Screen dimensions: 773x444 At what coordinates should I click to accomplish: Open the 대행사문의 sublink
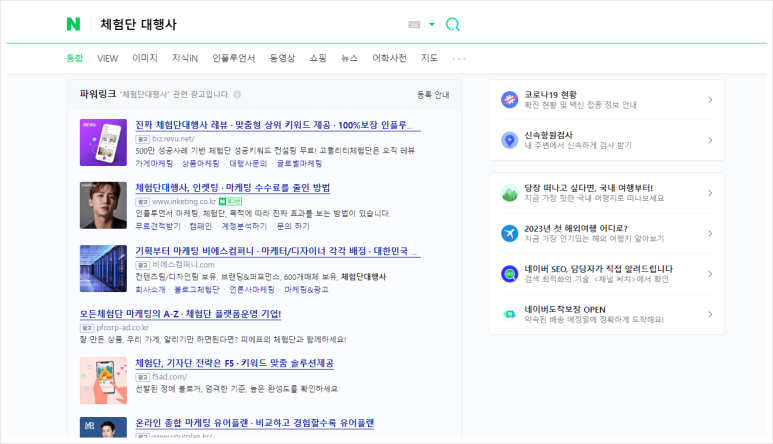tap(248, 163)
